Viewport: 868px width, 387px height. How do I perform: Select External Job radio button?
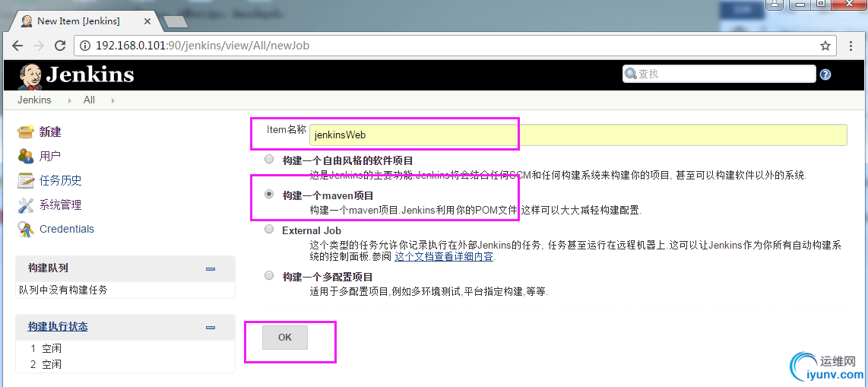[x=269, y=229]
